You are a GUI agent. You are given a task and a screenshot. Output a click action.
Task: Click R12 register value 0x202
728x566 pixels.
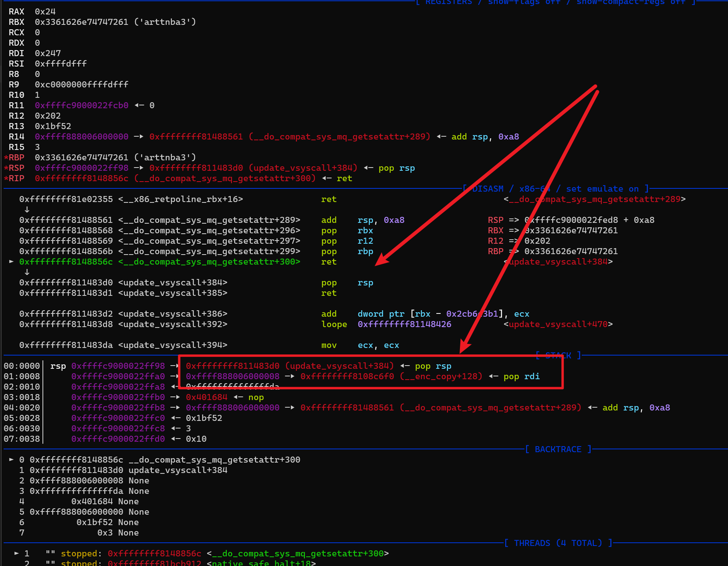coord(48,116)
